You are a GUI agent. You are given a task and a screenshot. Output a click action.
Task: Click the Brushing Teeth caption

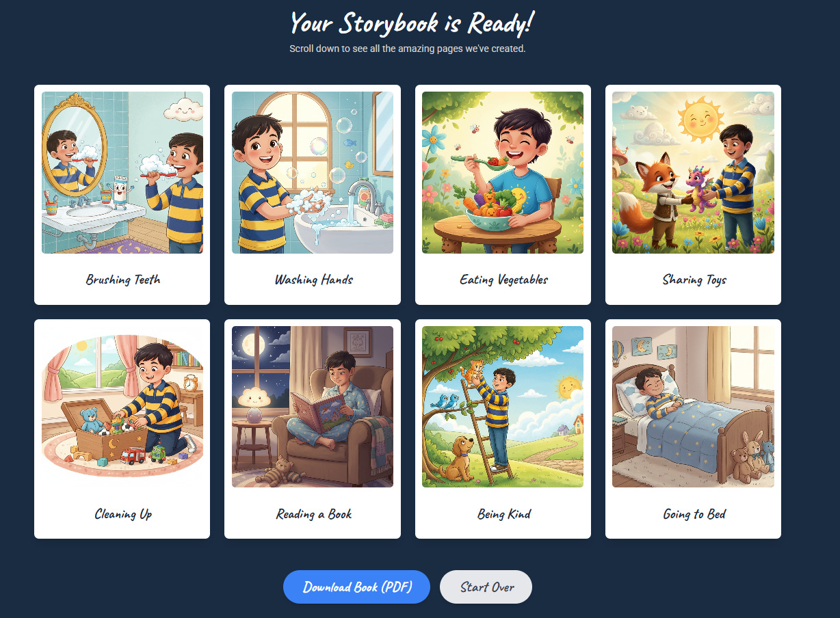click(123, 280)
